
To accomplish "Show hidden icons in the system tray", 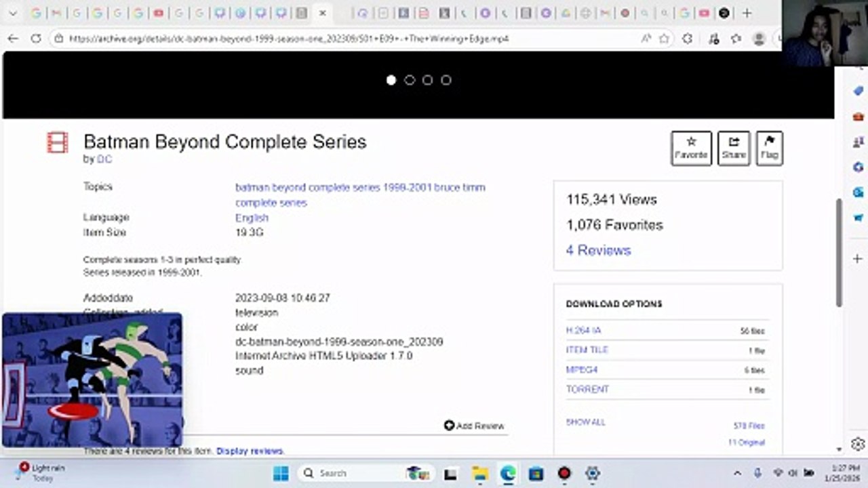I will tap(738, 473).
